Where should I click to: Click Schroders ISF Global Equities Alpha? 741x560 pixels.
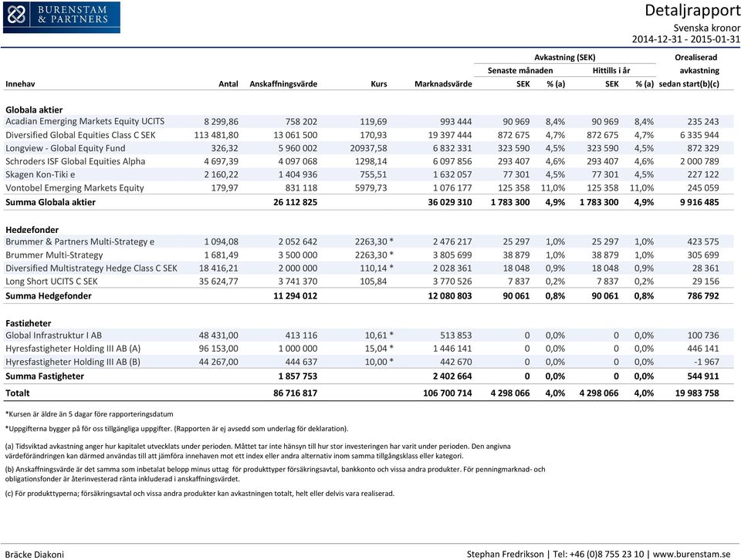(75, 161)
